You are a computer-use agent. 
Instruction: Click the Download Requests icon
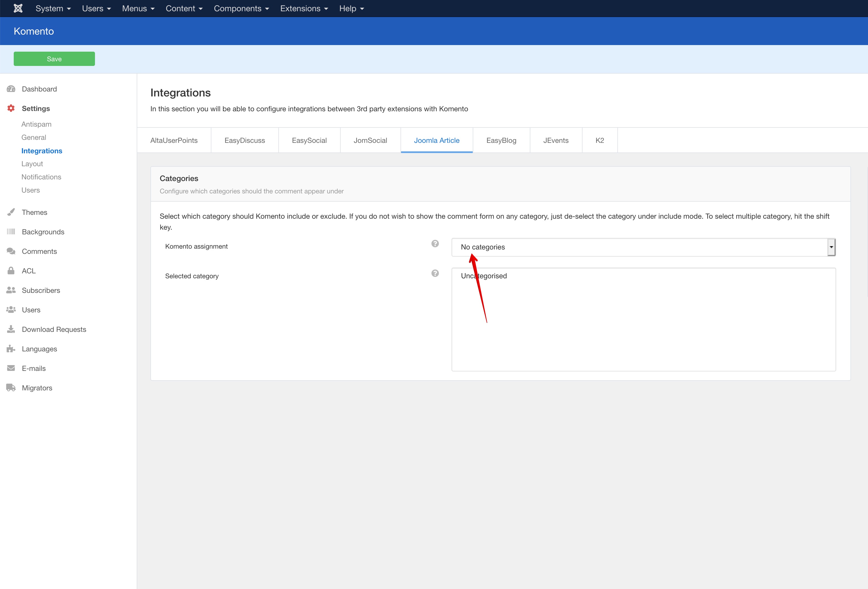pos(11,329)
